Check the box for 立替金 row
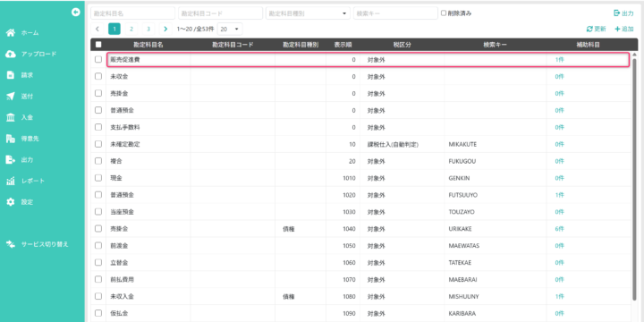This screenshot has width=644, height=322. [x=98, y=262]
